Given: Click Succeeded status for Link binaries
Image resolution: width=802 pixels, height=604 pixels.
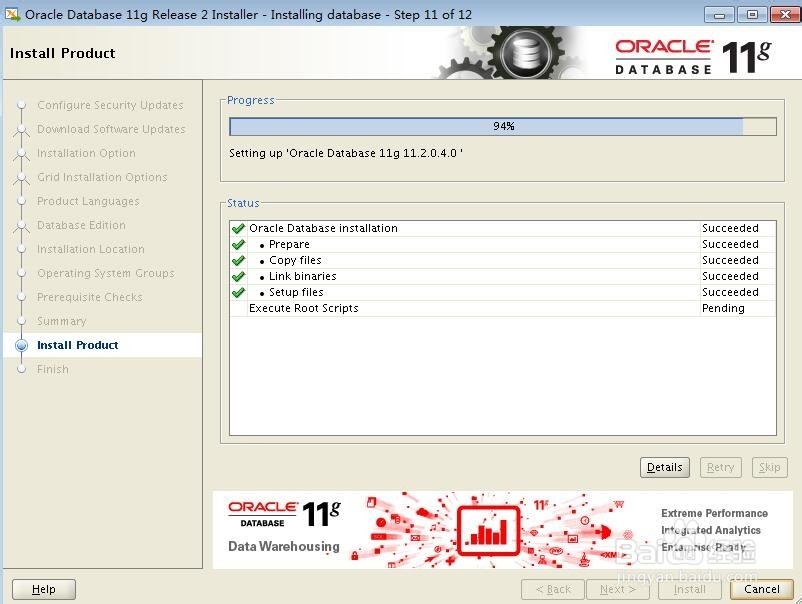Looking at the screenshot, I should [x=738, y=276].
